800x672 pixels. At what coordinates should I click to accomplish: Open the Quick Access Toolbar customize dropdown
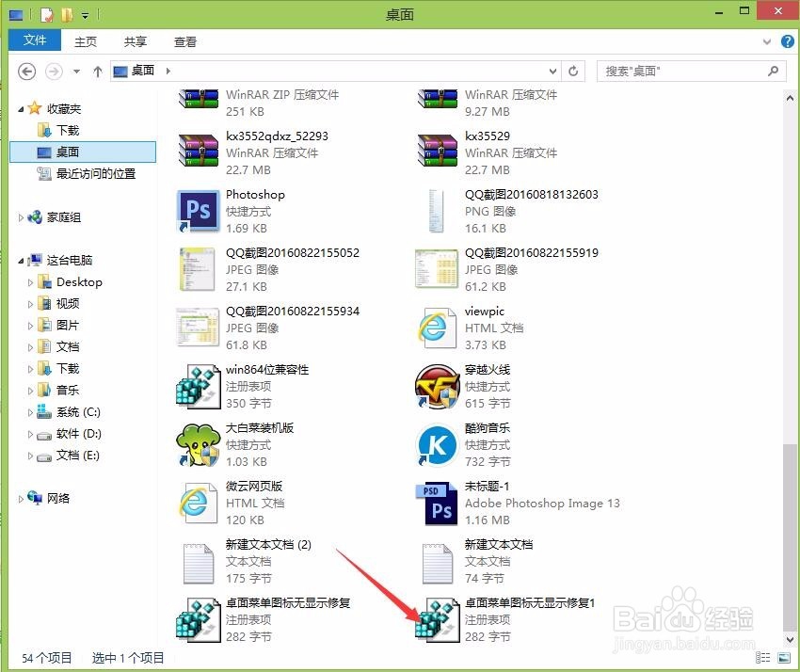pos(86,16)
